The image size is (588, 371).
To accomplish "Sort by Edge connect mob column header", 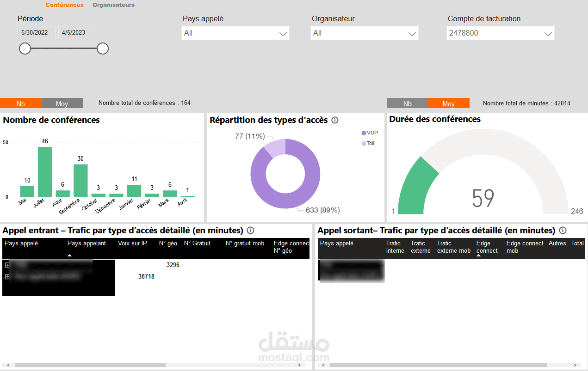I will click(x=525, y=247).
